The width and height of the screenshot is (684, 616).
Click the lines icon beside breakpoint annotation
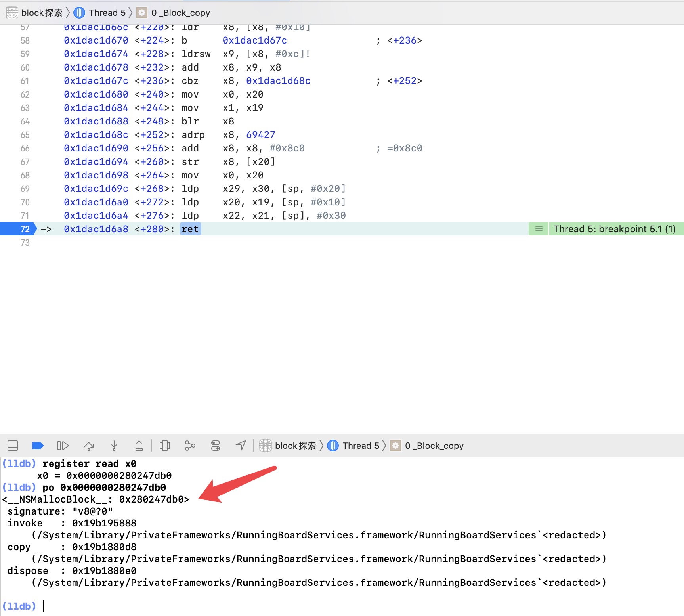[539, 229]
